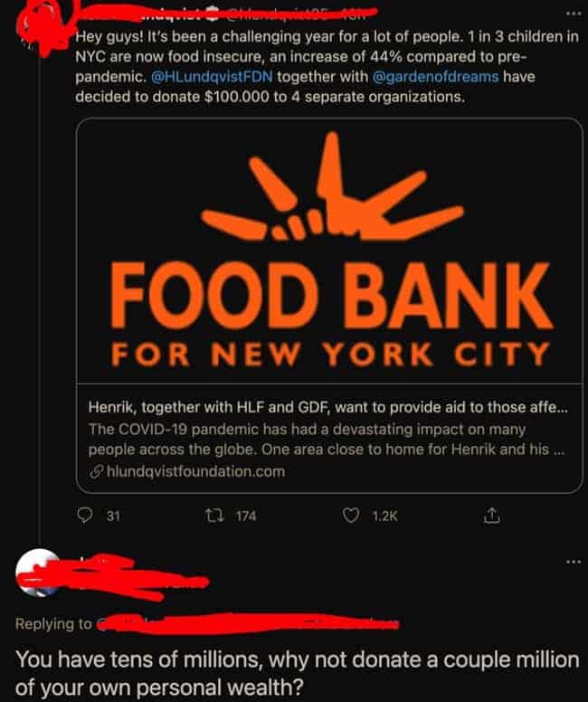Open the share icon on the tweet

(491, 516)
